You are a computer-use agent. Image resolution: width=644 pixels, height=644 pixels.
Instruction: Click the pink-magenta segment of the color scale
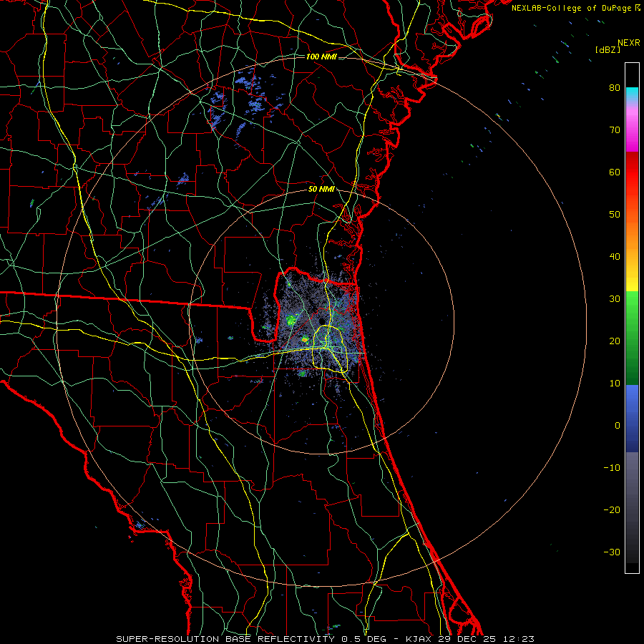(x=632, y=128)
